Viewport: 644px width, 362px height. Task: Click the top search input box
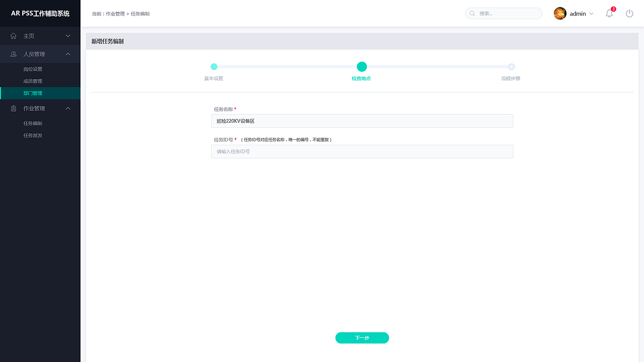pos(504,14)
